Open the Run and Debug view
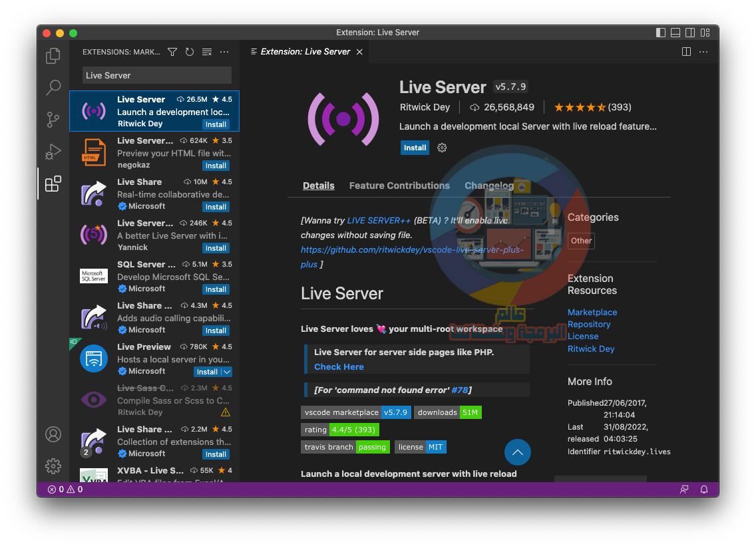 (x=53, y=152)
